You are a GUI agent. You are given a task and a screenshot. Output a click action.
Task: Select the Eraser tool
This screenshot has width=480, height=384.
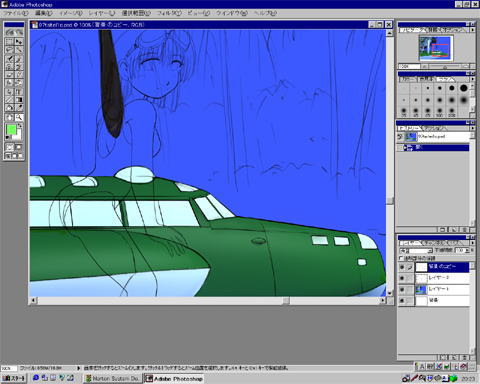coord(9,74)
